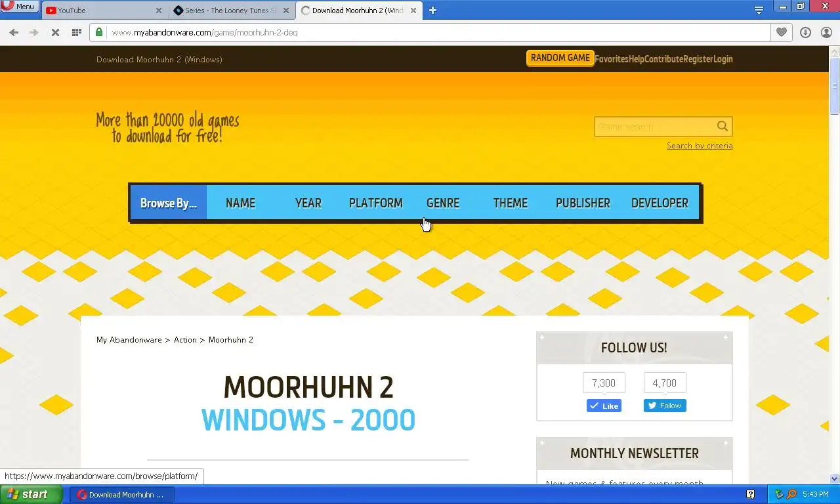
Task: Open the downloads icon
Action: coord(805,32)
